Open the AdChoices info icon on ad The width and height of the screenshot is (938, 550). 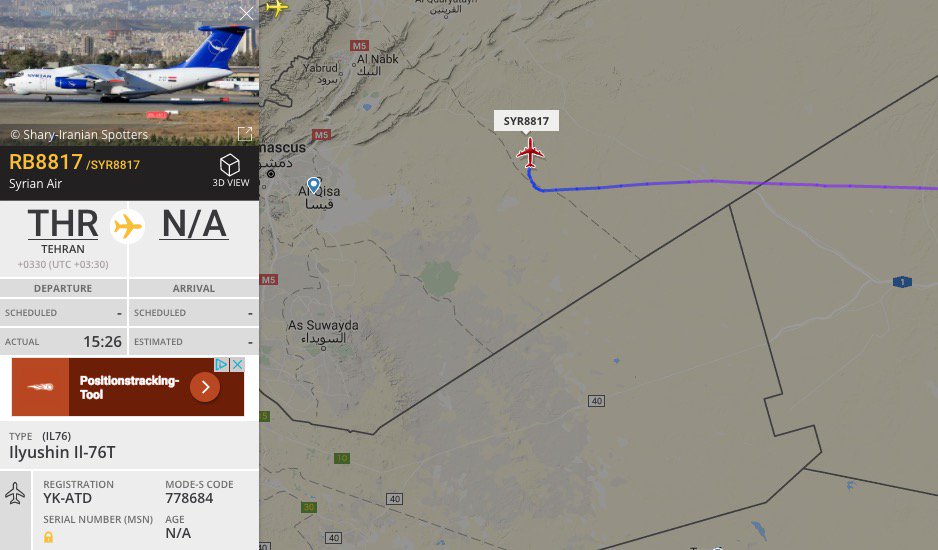pos(221,364)
